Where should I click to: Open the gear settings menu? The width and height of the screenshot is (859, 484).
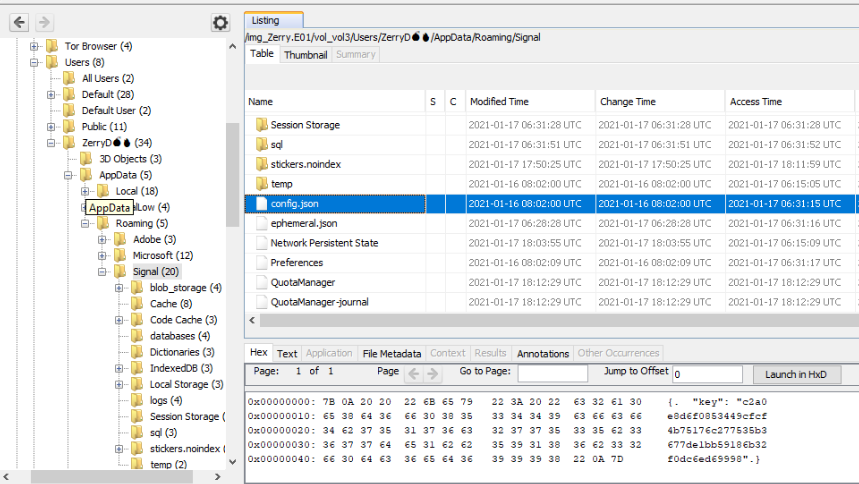click(220, 23)
